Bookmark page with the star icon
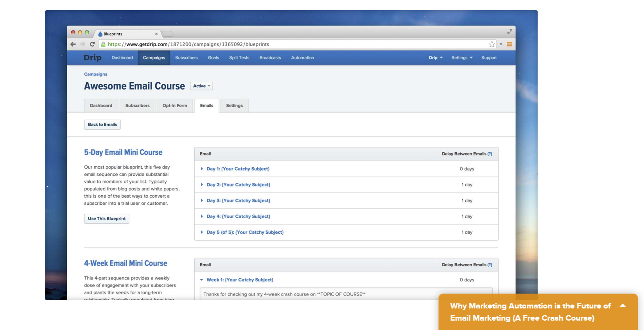 pos(492,44)
